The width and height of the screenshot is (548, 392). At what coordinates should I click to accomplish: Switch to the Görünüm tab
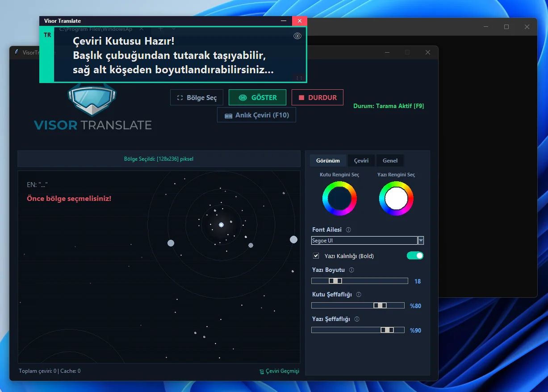click(x=328, y=161)
